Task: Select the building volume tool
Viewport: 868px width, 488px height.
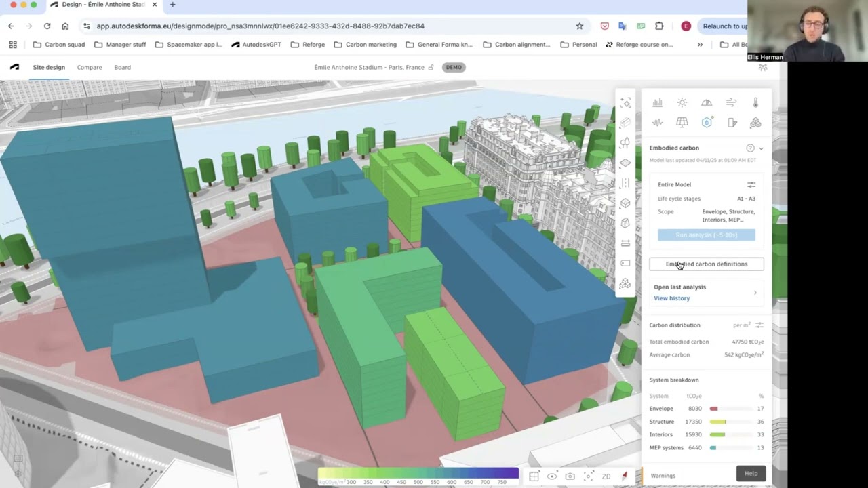Action: tap(625, 123)
